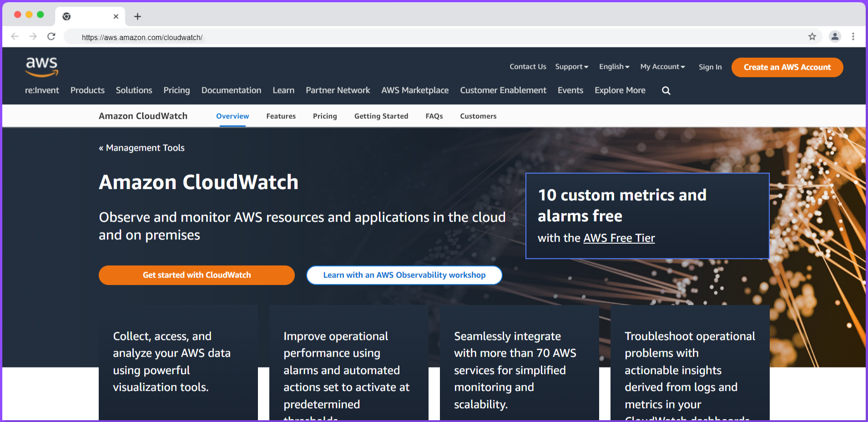Go back to Management Tools link

coord(141,148)
